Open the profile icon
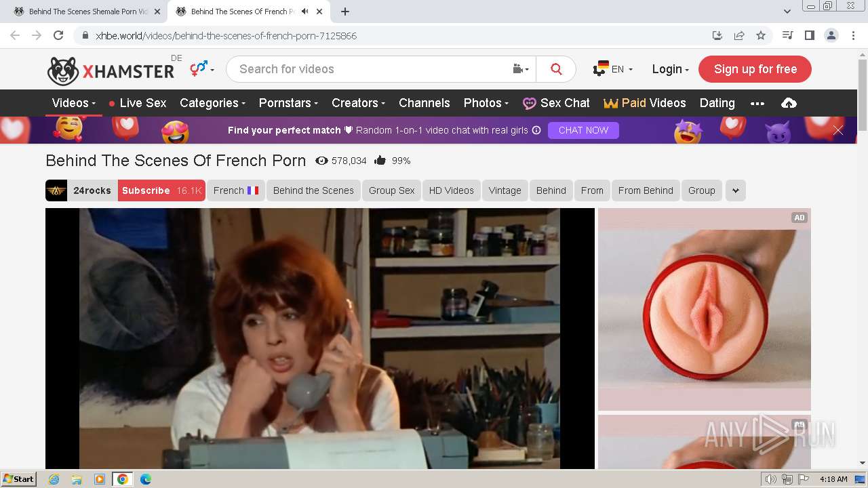Screen dimensions: 868x488 click(831, 35)
